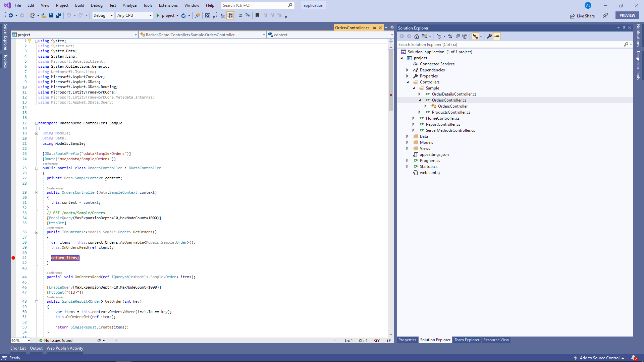The image size is (644, 362).
Task: Open Properties wrench icon in Solution Explorer
Action: pos(489,36)
